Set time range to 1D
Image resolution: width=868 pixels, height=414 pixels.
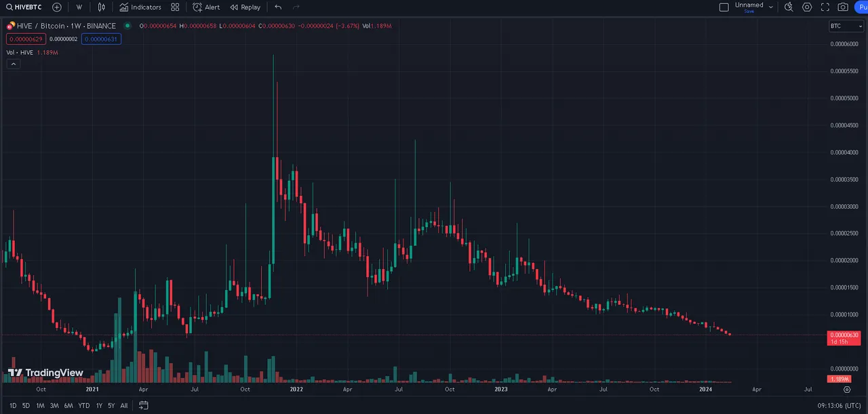[13, 405]
